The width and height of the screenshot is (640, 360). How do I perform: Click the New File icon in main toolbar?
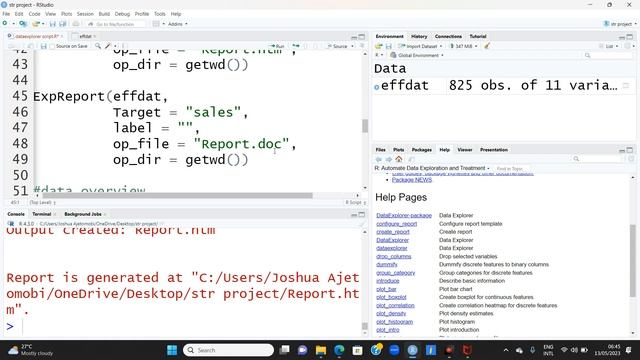pyautogui.click(x=5, y=24)
